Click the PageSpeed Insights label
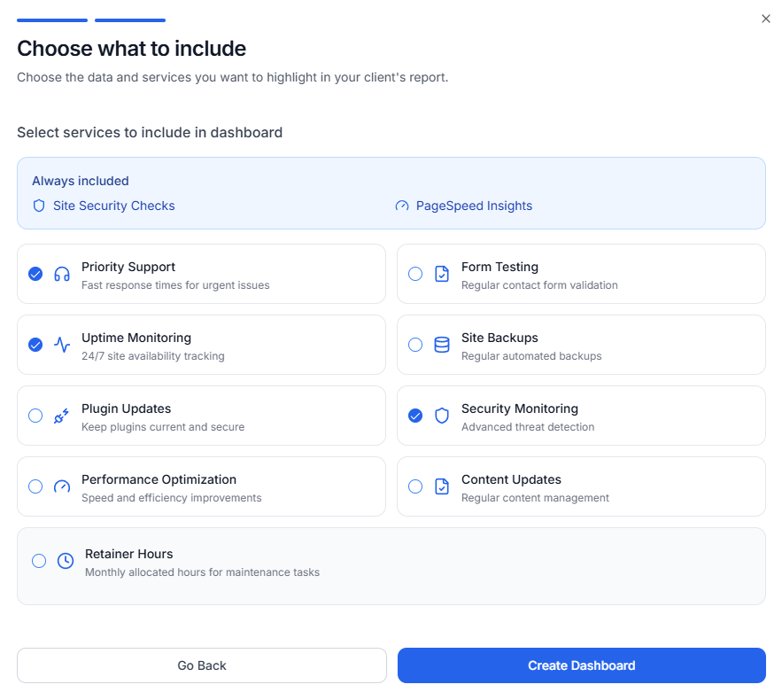782x700 pixels. pyautogui.click(x=474, y=206)
